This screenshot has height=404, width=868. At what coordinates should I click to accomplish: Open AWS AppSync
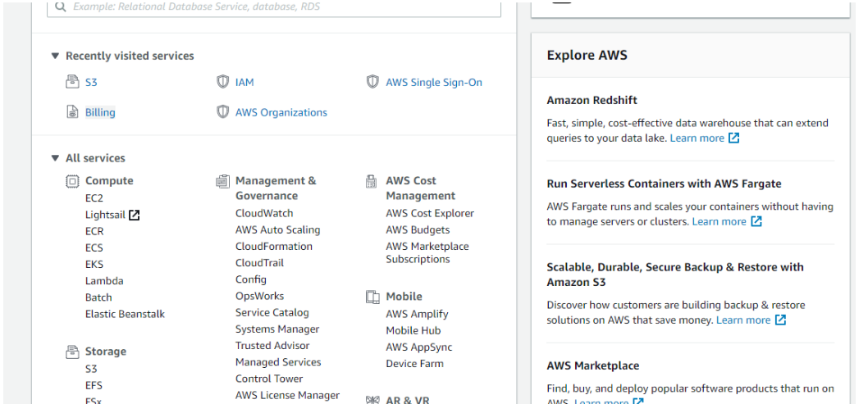coord(419,347)
